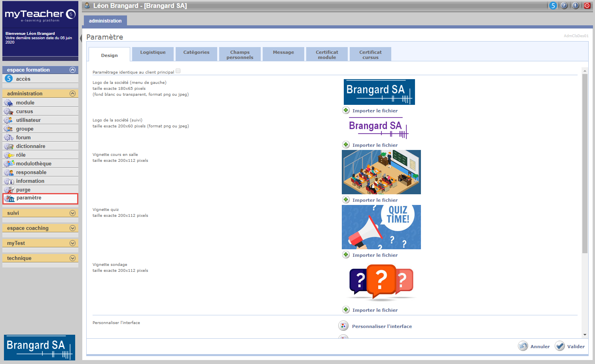Viewport: 595px width, 364px height.
Task: Collapse the administration section
Action: pos(72,94)
